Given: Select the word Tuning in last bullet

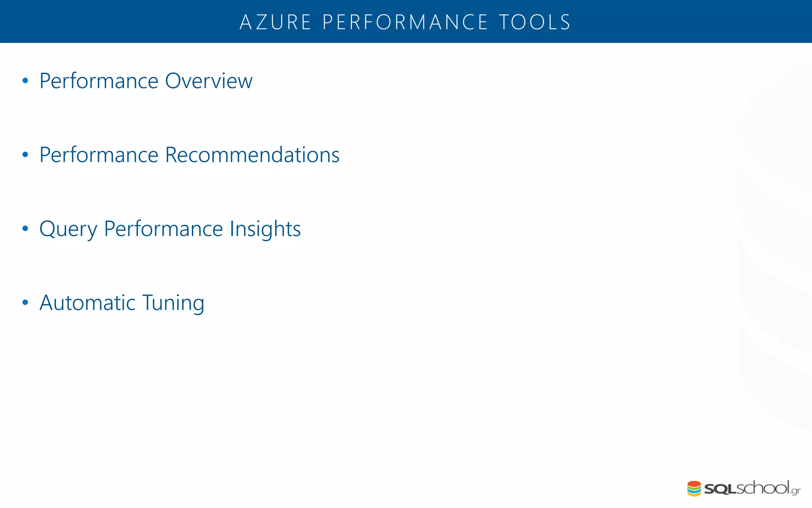Looking at the screenshot, I should 173,303.
